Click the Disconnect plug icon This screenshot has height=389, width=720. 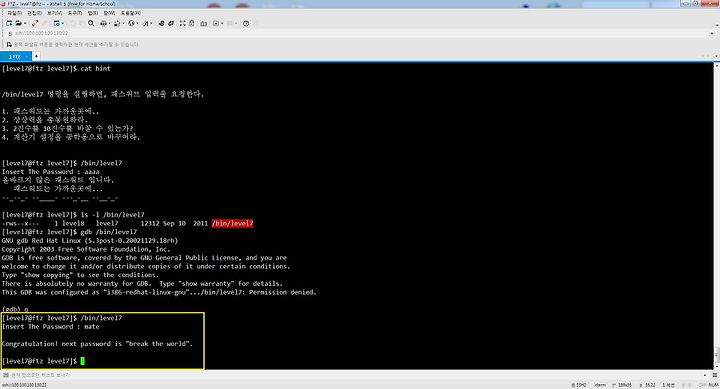pyautogui.click(x=35, y=23)
